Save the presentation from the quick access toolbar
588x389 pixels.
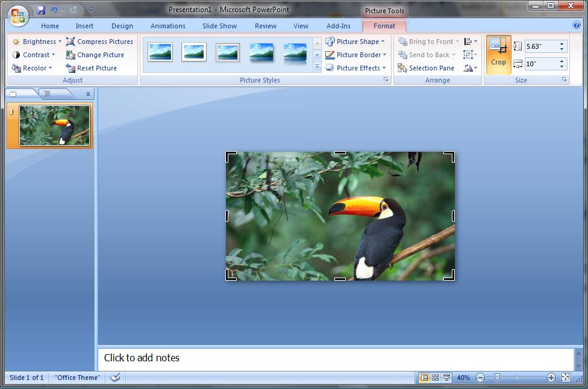pos(41,10)
